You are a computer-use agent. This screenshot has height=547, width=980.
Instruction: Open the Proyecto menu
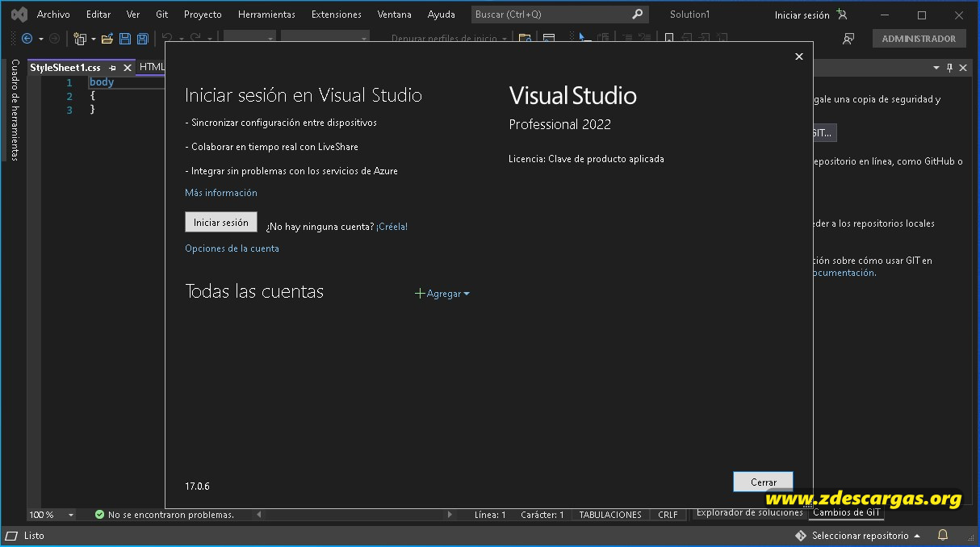203,15
